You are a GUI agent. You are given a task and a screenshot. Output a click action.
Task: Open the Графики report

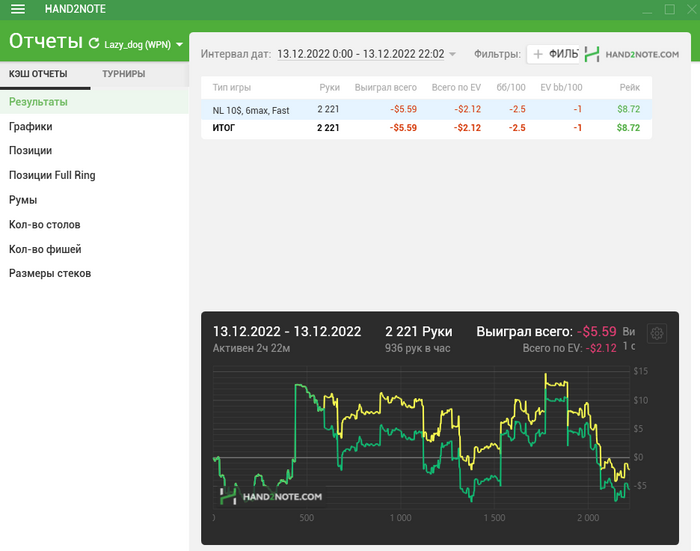coord(94,126)
